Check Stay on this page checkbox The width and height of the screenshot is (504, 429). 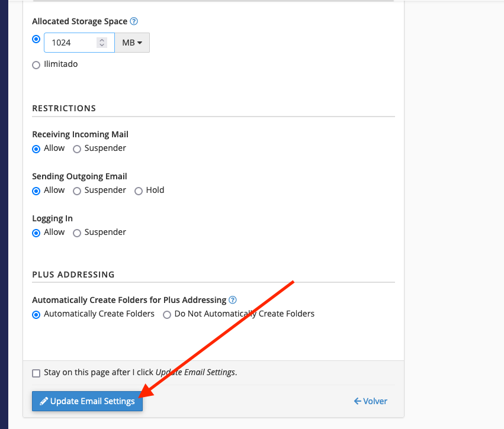click(x=36, y=373)
